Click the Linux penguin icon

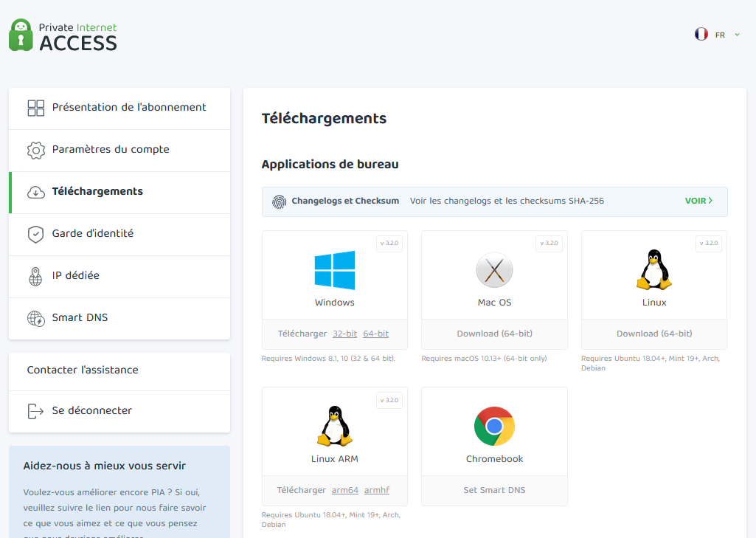pyautogui.click(x=653, y=269)
